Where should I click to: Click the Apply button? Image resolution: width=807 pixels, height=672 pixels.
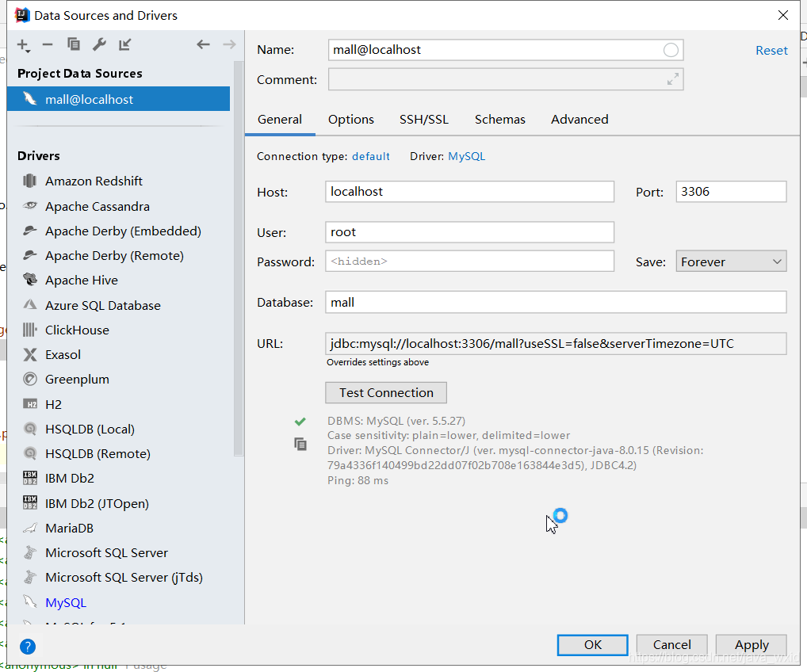pyautogui.click(x=752, y=645)
